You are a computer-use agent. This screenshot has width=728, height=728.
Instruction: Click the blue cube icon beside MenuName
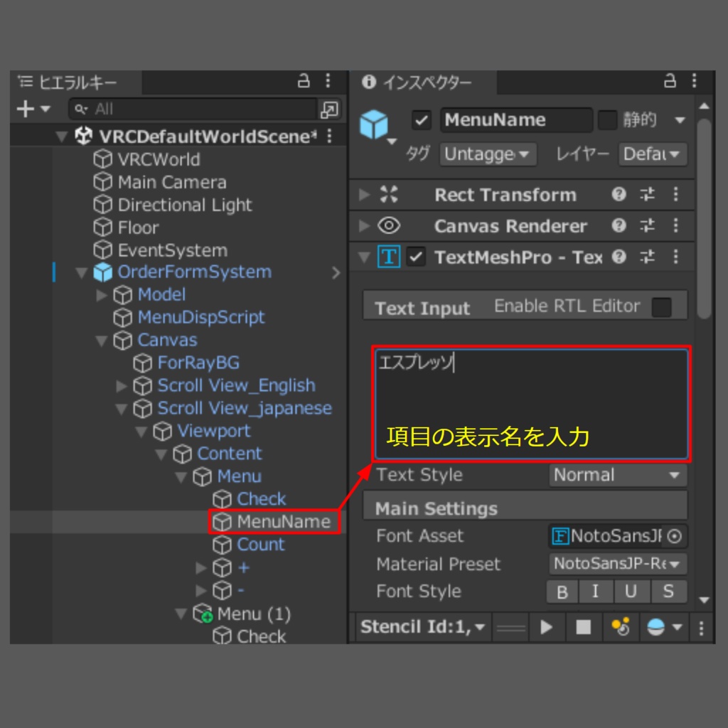[x=373, y=121]
